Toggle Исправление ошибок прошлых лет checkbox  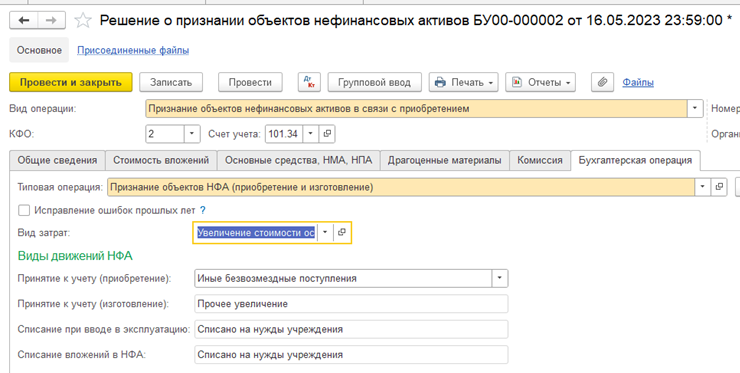coord(24,211)
